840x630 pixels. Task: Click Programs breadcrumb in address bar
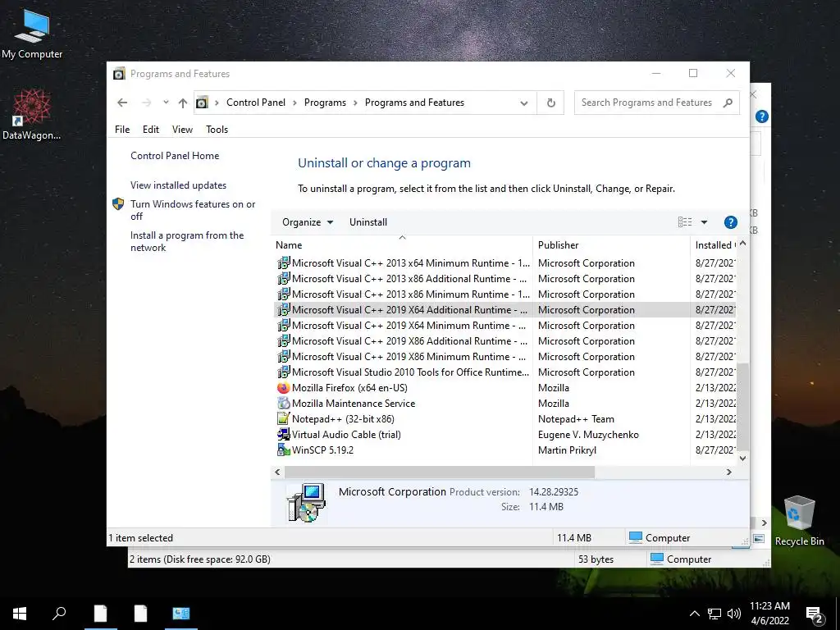(x=325, y=103)
